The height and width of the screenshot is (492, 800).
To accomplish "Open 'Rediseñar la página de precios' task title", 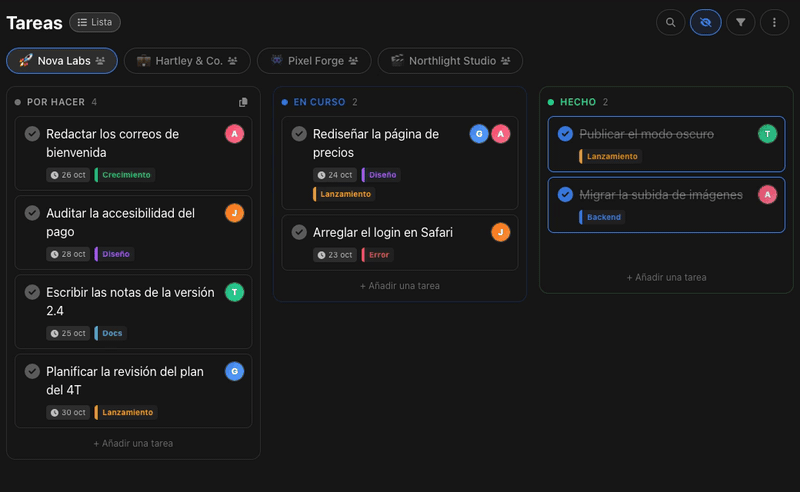I will click(376, 143).
